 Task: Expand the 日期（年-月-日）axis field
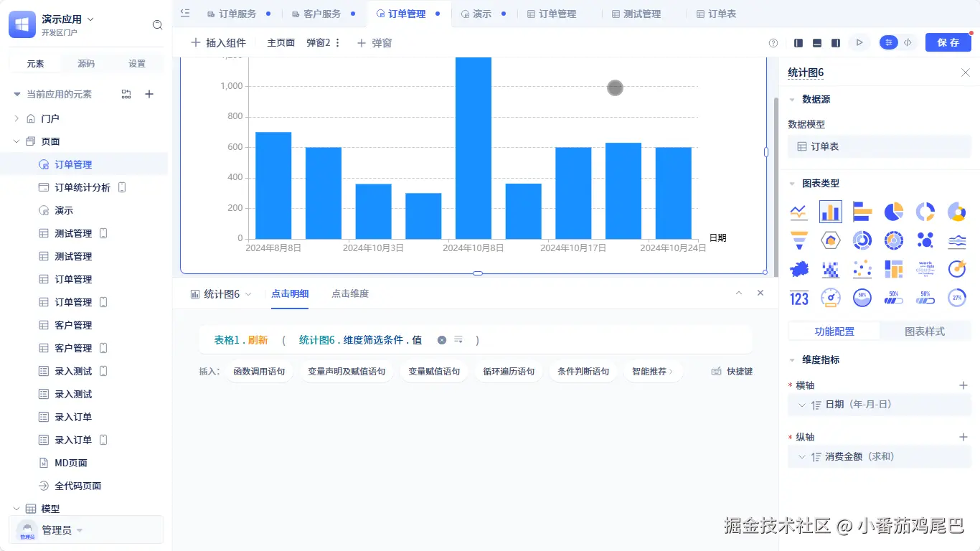(801, 405)
